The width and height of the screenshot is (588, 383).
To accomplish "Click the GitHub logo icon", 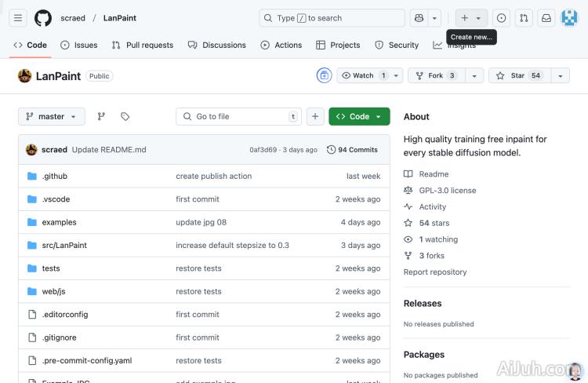I will 43,18.
